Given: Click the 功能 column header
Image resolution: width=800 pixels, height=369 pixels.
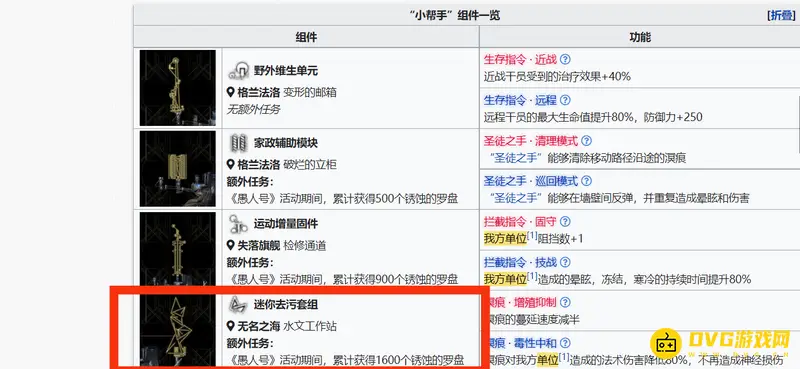Looking at the screenshot, I should click(640, 37).
